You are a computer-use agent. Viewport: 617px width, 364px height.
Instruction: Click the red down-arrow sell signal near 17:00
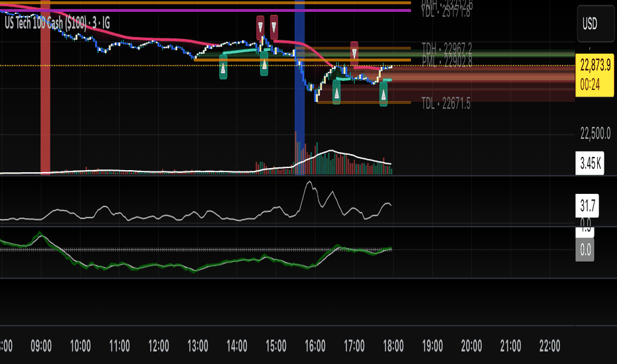tap(354, 53)
